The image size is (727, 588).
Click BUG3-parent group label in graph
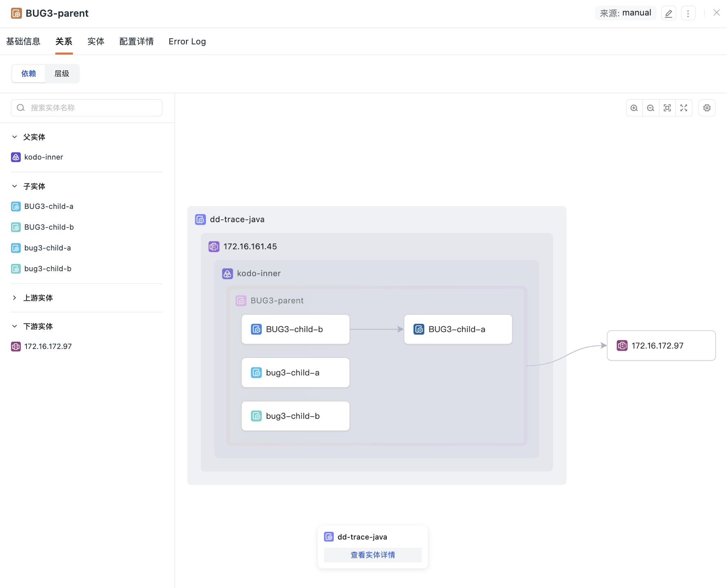277,301
